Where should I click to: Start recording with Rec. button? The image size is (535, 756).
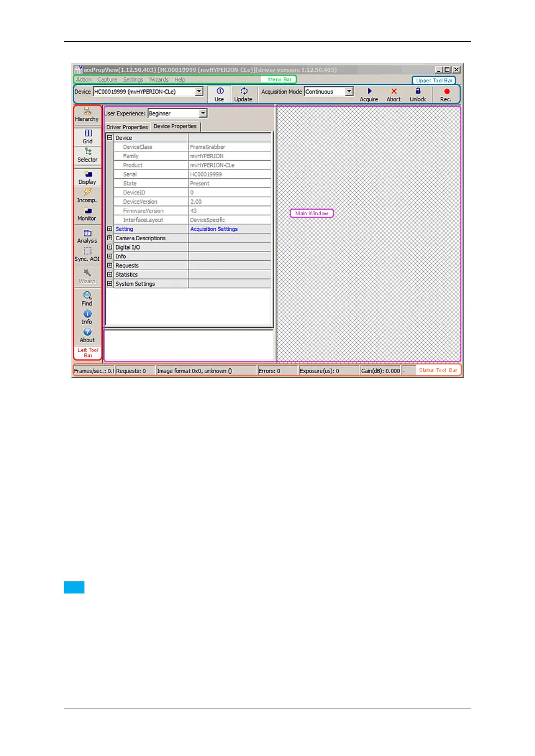coord(446,95)
